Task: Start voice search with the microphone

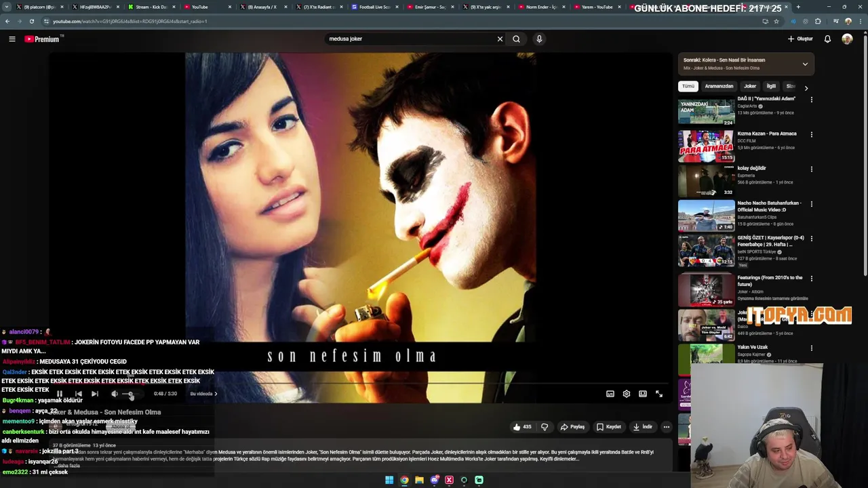Action: [539, 39]
